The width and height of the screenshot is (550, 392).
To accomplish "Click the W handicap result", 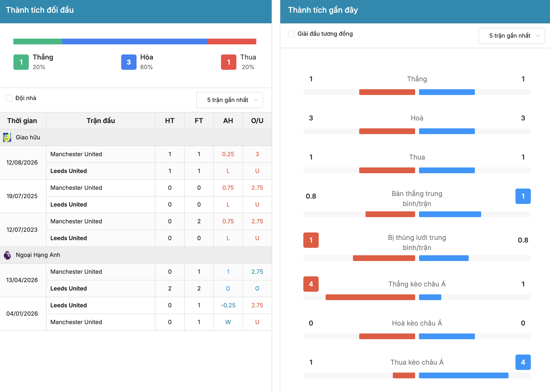I will tap(228, 322).
